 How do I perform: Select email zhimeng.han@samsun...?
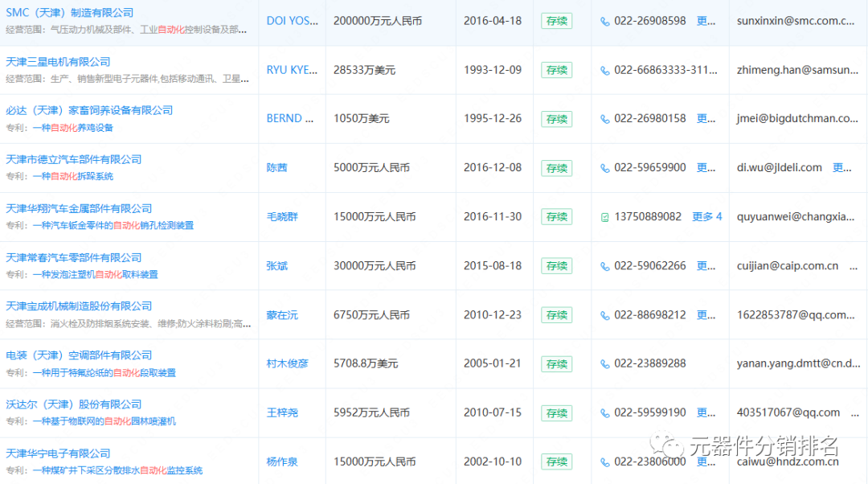797,70
